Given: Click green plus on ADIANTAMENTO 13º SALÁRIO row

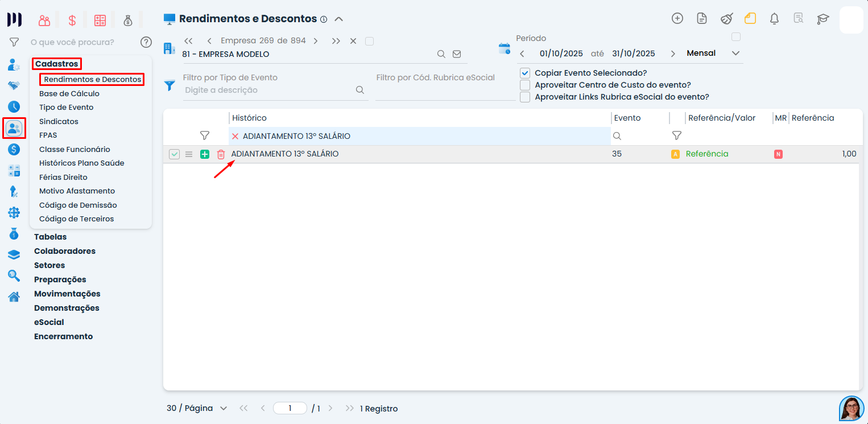Looking at the screenshot, I should coord(205,154).
